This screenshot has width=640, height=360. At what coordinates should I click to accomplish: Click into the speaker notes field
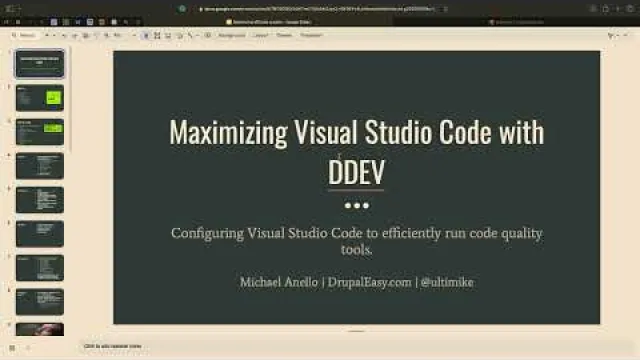[x=355, y=346]
